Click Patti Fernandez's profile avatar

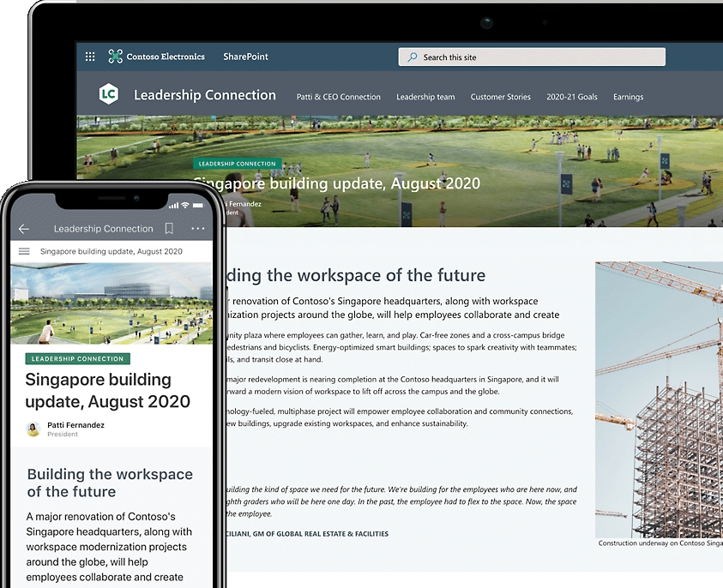[x=33, y=429]
